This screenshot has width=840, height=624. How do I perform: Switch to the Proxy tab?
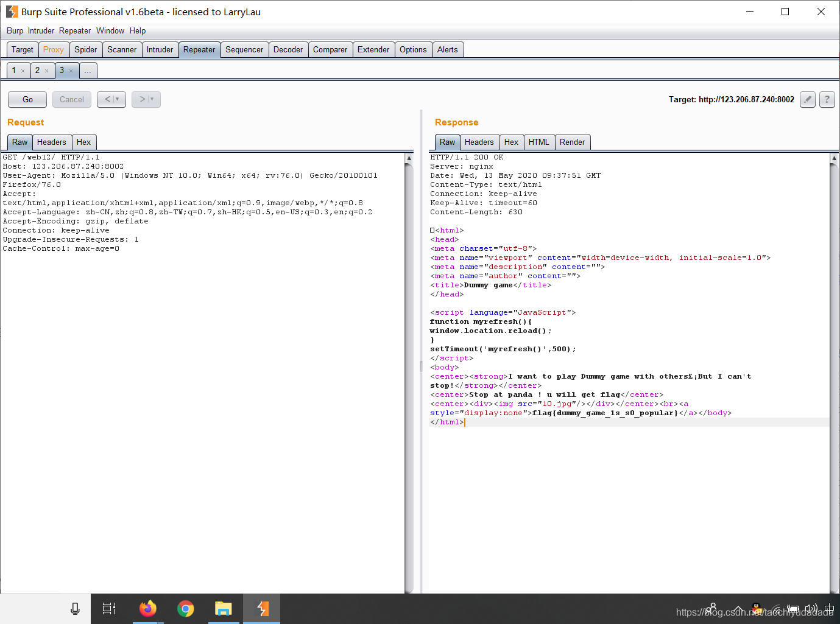pos(54,50)
